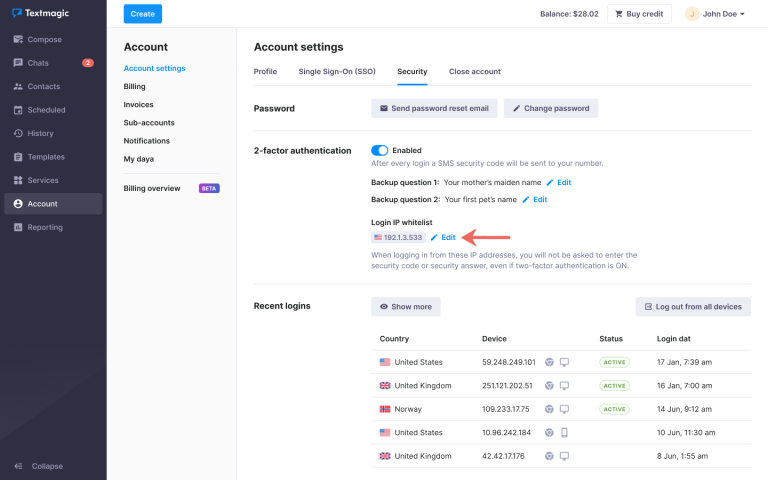Viewport: 768px width, 480px height.
Task: Click Log out from all devices
Action: [x=692, y=307]
